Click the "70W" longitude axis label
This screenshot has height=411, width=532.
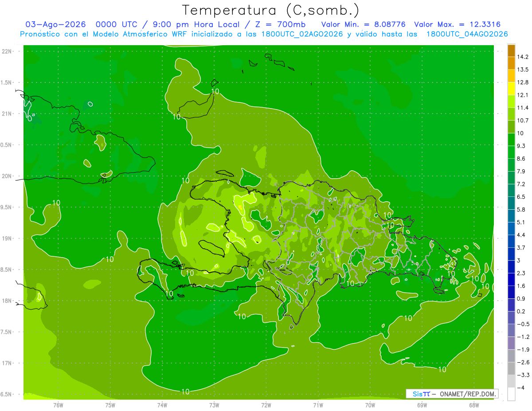(370, 405)
